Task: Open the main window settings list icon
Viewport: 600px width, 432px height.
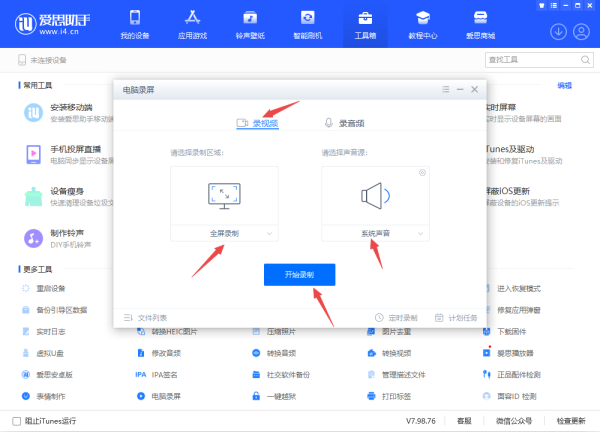Action: tap(553, 5)
